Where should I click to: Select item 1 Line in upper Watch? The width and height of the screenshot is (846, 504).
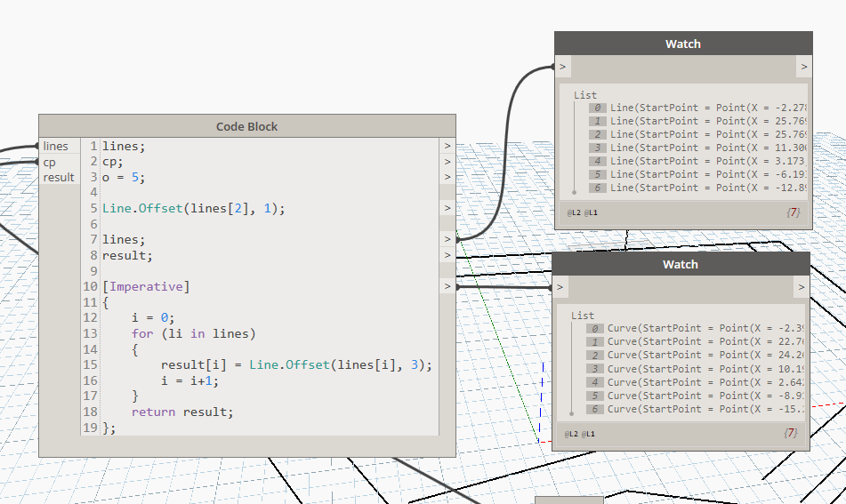point(697,121)
